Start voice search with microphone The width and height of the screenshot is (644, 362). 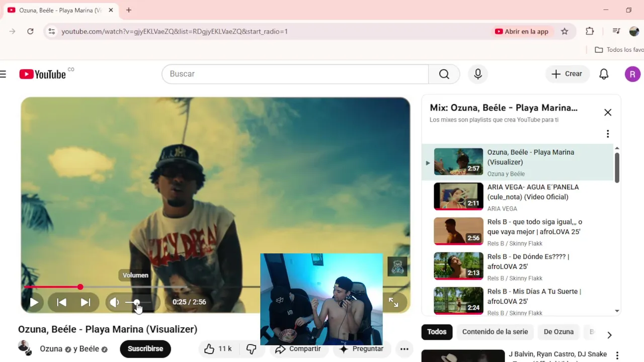click(x=478, y=74)
